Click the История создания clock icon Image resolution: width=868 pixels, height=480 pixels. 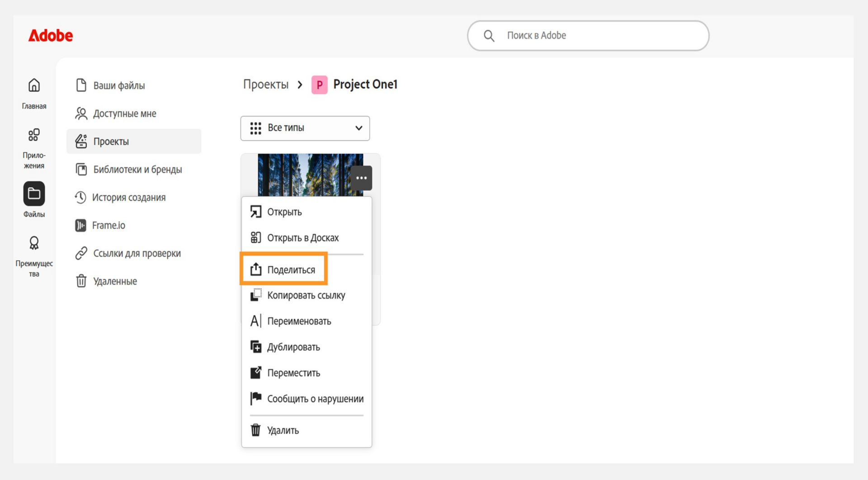80,197
